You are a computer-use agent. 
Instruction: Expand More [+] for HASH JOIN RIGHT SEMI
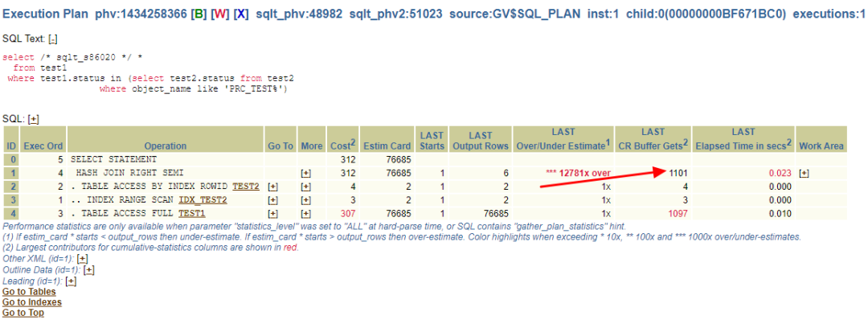pos(305,173)
